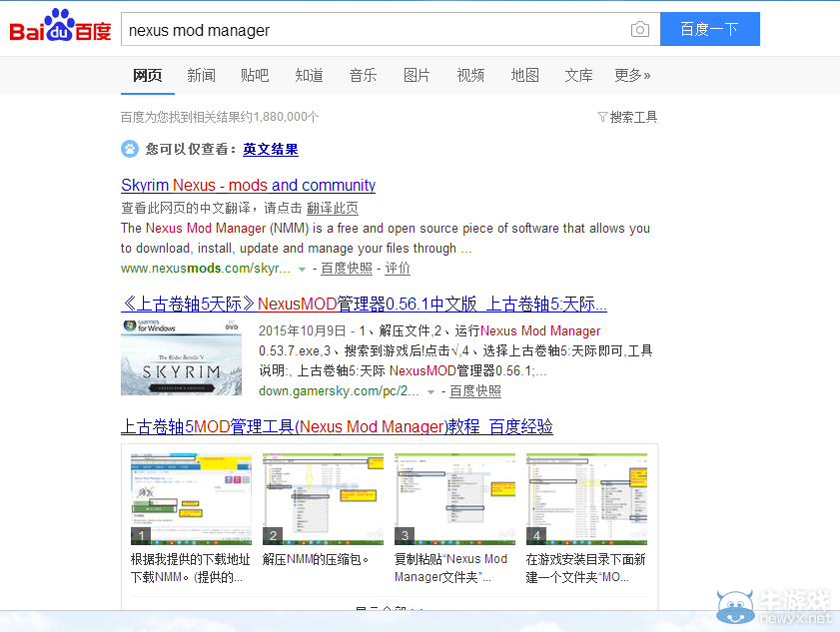The width and height of the screenshot is (840, 632).
Task: Switch to the 地图 tab
Action: point(524,75)
